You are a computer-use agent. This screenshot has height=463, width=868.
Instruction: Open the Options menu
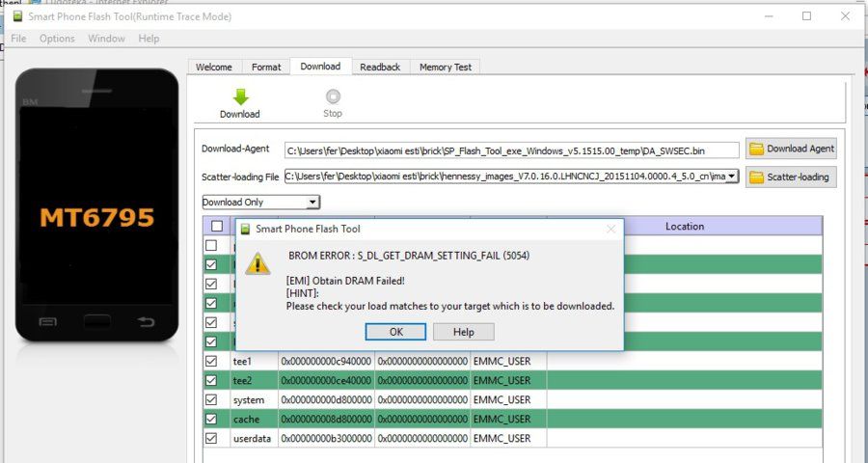[x=57, y=39]
